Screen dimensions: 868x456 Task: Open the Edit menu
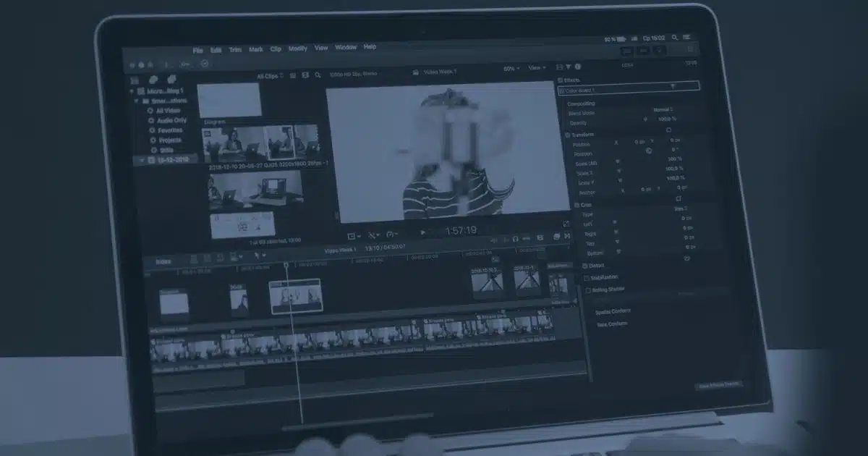[x=216, y=51]
